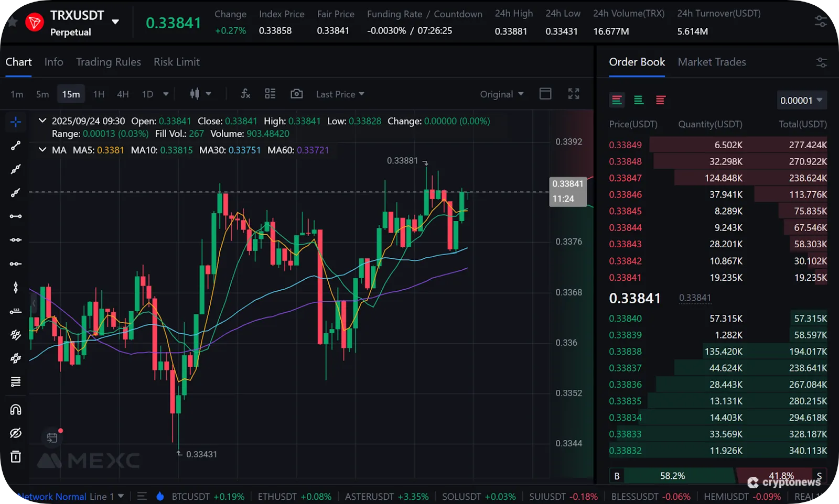The height and width of the screenshot is (504, 839).
Task: Expand more timeframes dropdown arrow
Action: (166, 94)
